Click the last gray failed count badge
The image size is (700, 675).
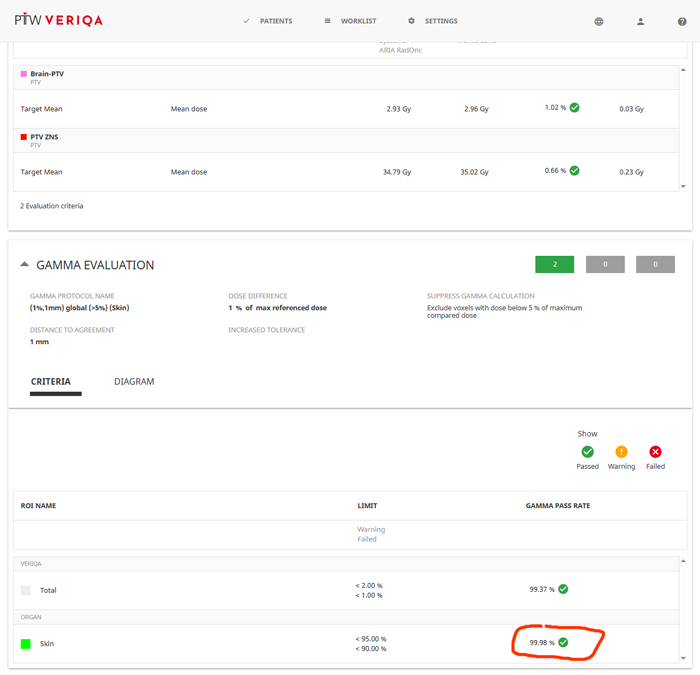pos(655,264)
